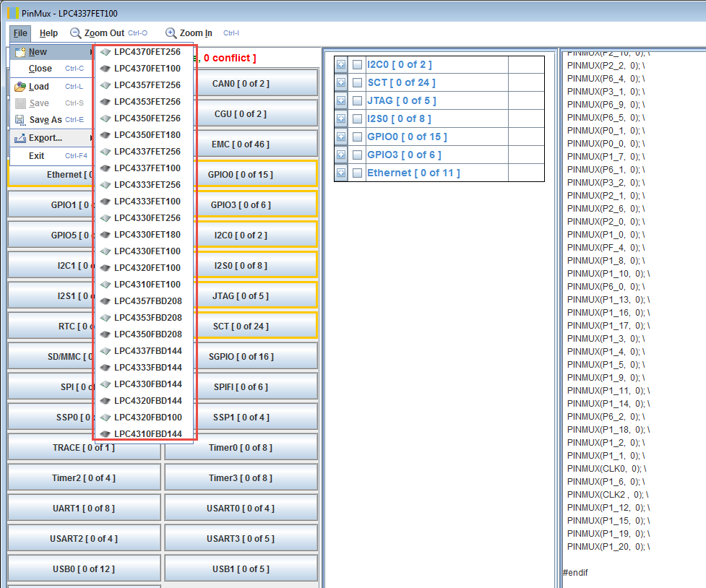Enable the JTAG checkbox
The image size is (706, 588).
tap(358, 101)
